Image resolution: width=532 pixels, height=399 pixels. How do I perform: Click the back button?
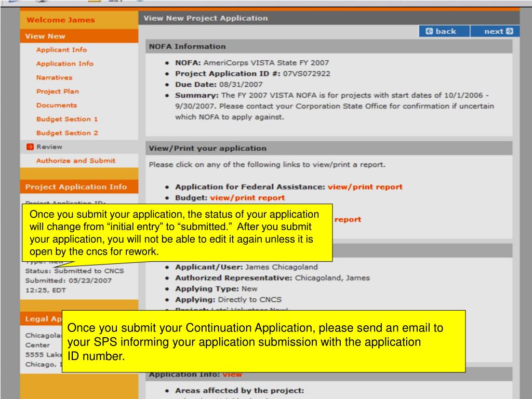444,31
